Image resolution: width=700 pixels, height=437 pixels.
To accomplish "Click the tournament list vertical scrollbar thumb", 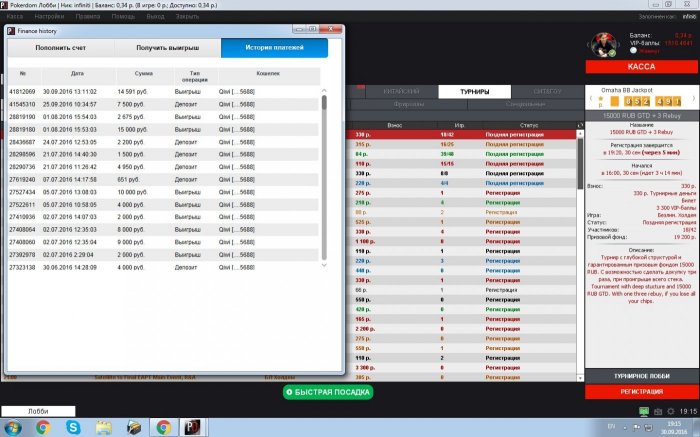I will [x=580, y=163].
